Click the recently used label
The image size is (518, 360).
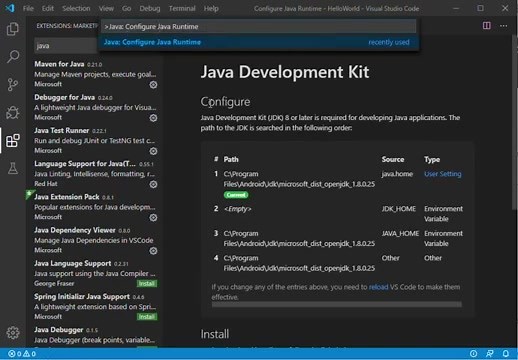click(389, 42)
